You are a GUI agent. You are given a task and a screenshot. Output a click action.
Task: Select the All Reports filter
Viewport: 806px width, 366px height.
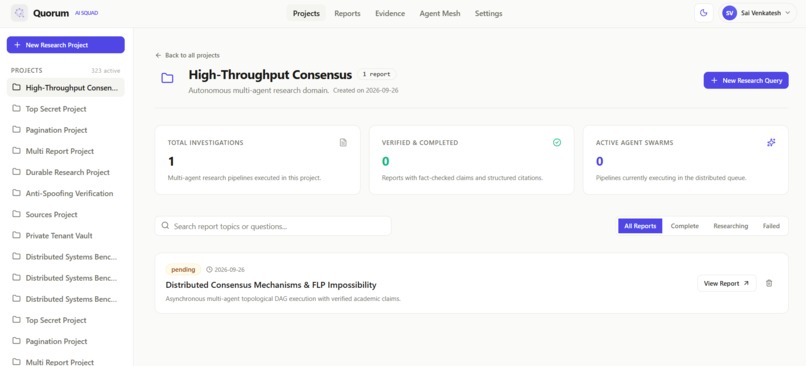pos(640,226)
